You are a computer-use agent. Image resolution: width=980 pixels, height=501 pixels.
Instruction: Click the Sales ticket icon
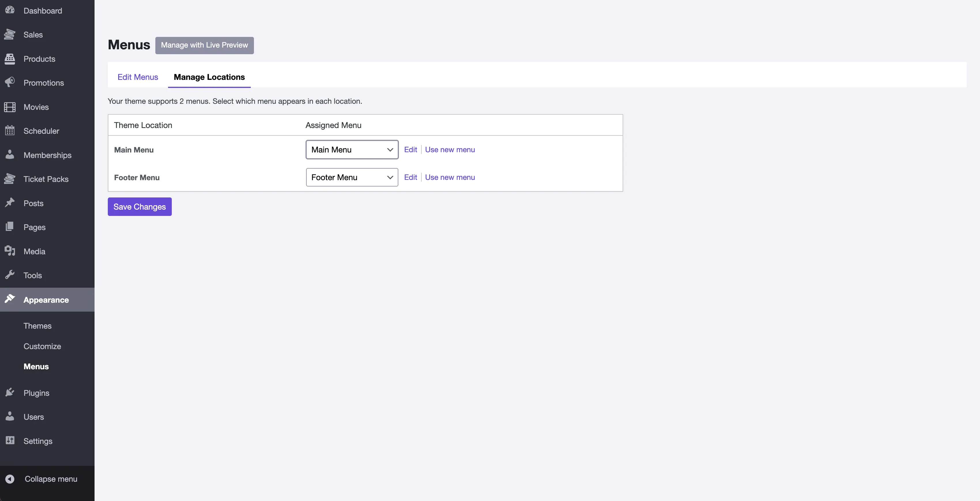[10, 35]
